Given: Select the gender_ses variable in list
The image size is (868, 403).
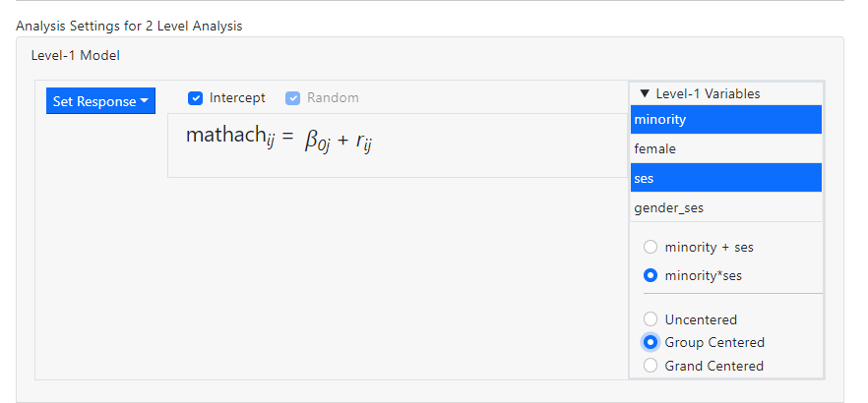Looking at the screenshot, I should point(726,208).
